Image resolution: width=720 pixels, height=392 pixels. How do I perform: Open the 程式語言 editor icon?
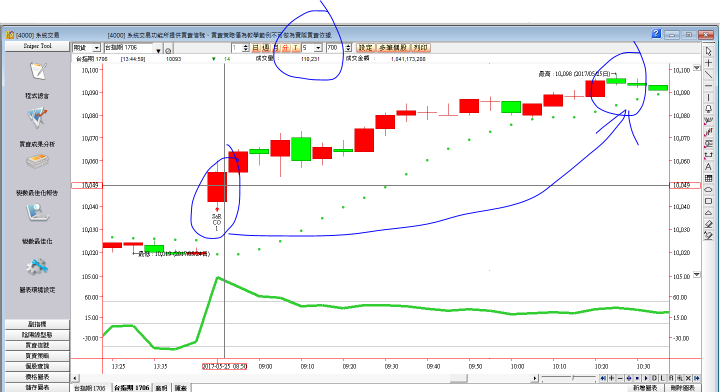point(38,73)
